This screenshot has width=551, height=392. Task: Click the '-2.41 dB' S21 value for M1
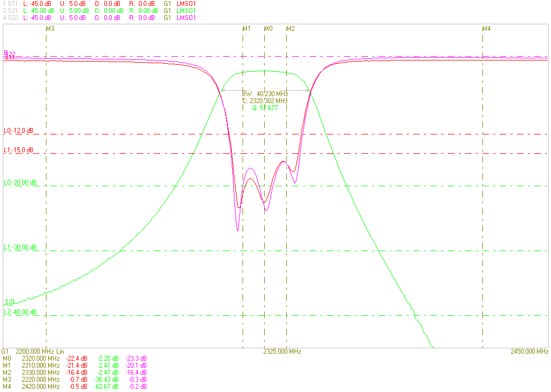pyautogui.click(x=107, y=366)
